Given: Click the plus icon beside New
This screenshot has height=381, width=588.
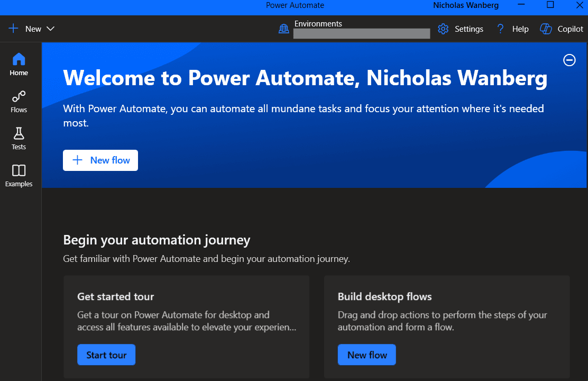Looking at the screenshot, I should click(13, 29).
